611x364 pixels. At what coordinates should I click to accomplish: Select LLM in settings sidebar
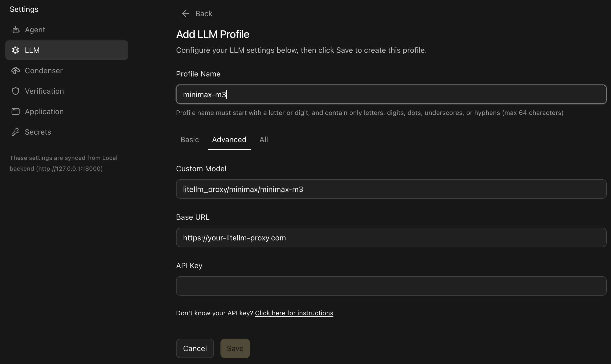(66, 50)
